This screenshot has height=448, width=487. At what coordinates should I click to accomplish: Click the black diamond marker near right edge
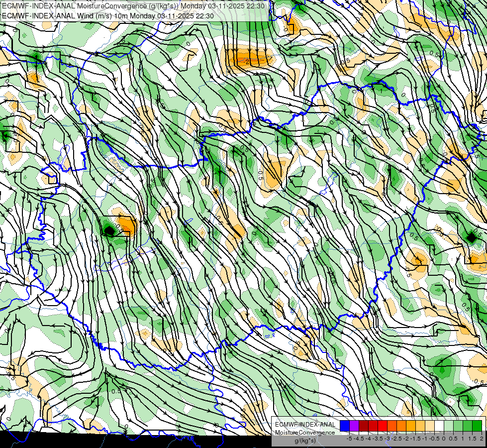click(472, 238)
